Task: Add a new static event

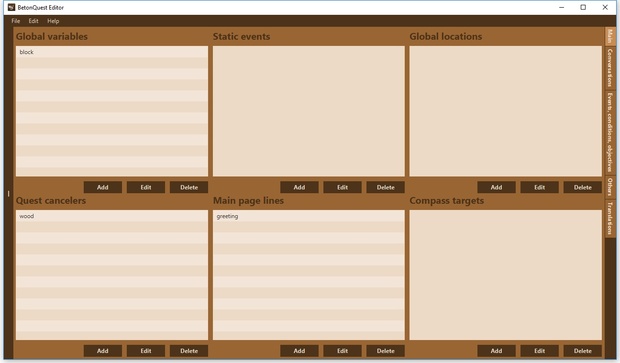Action: coord(299,187)
